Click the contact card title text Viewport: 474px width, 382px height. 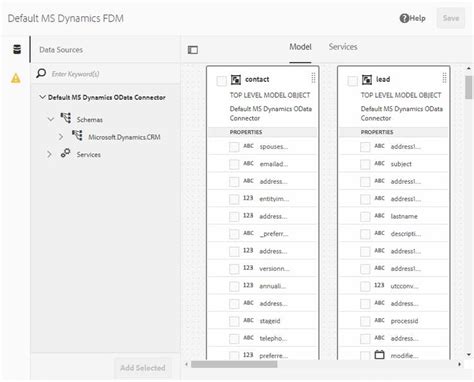coord(257,79)
